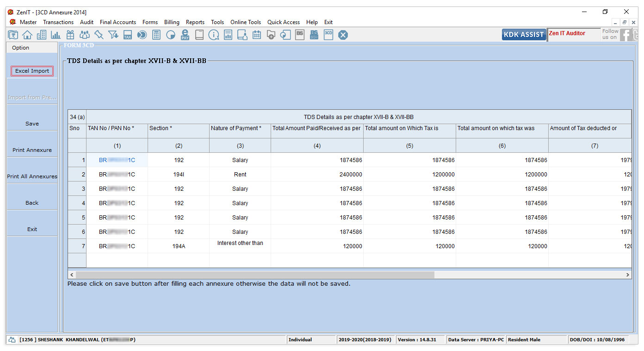
Task: Open the calculator icon in toolbar
Action: point(156,35)
